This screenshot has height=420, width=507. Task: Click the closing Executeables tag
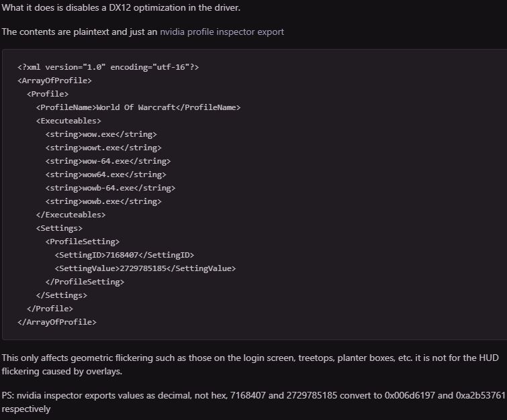[x=71, y=215]
